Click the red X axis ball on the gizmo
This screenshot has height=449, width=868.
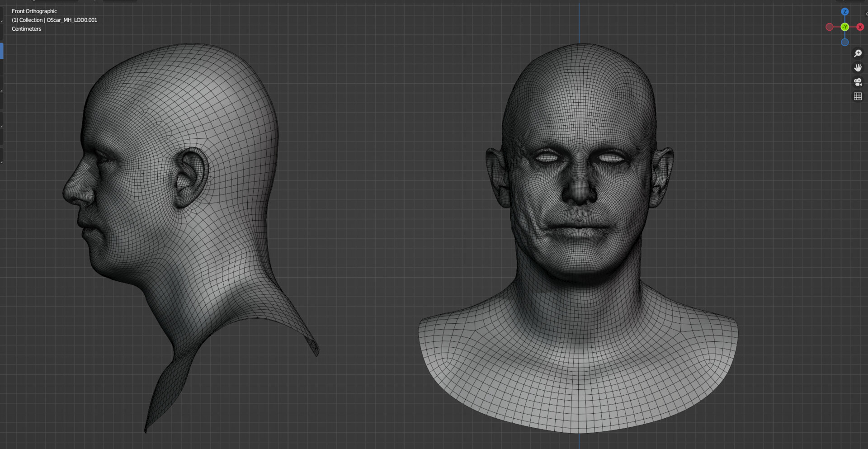(859, 27)
